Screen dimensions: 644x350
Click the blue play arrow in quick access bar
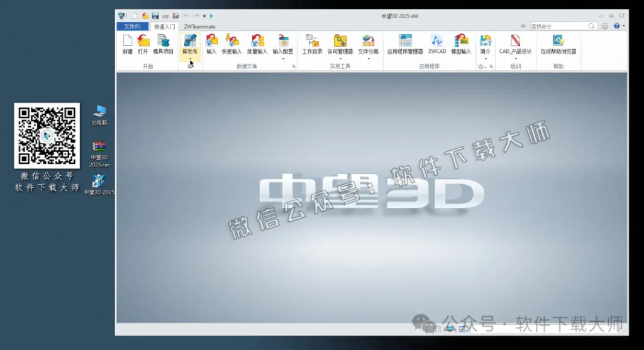(x=211, y=16)
